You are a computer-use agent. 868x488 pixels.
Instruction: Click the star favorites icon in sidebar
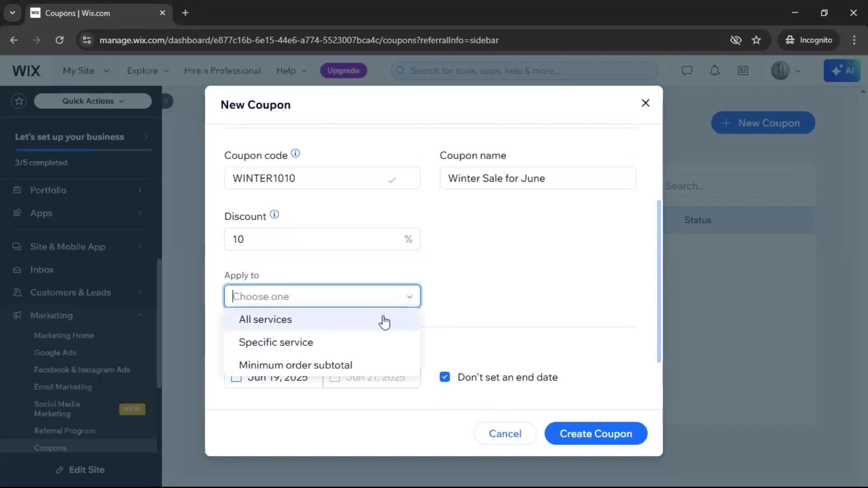pyautogui.click(x=19, y=101)
